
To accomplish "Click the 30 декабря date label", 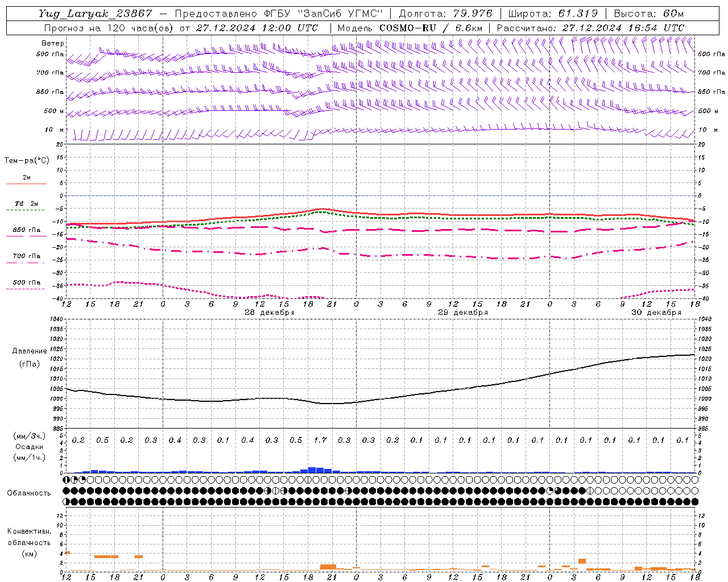I will coord(656,313).
